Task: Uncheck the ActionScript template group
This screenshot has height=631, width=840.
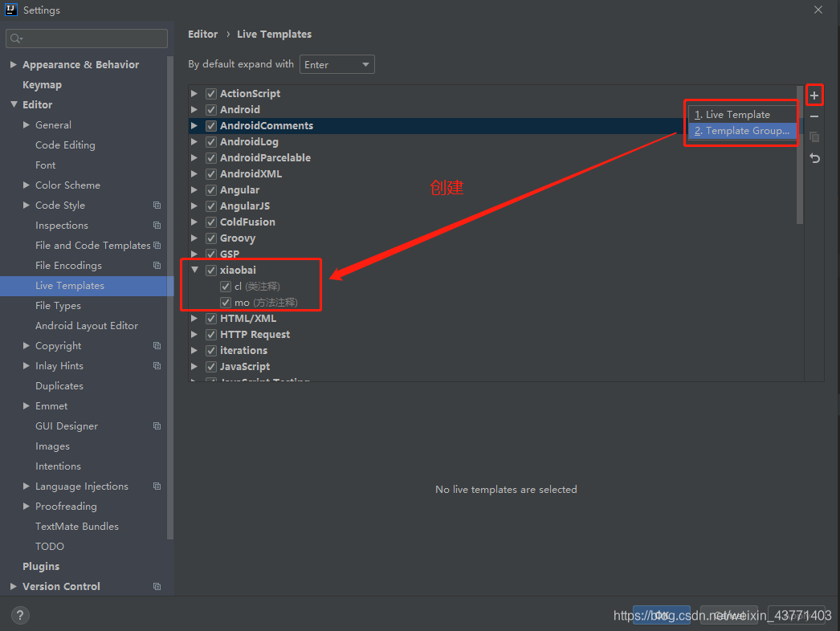Action: [211, 94]
